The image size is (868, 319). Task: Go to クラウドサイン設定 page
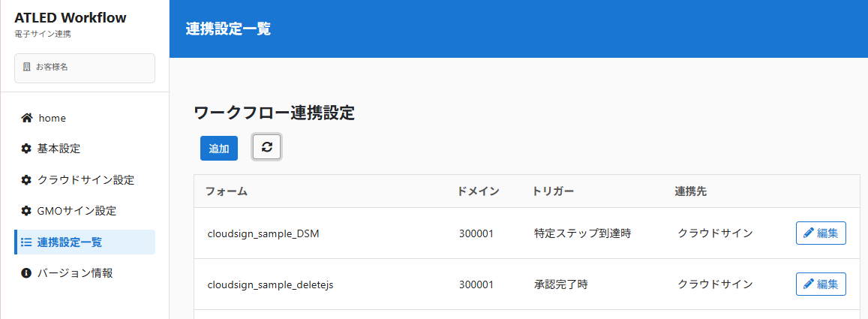[x=85, y=180]
